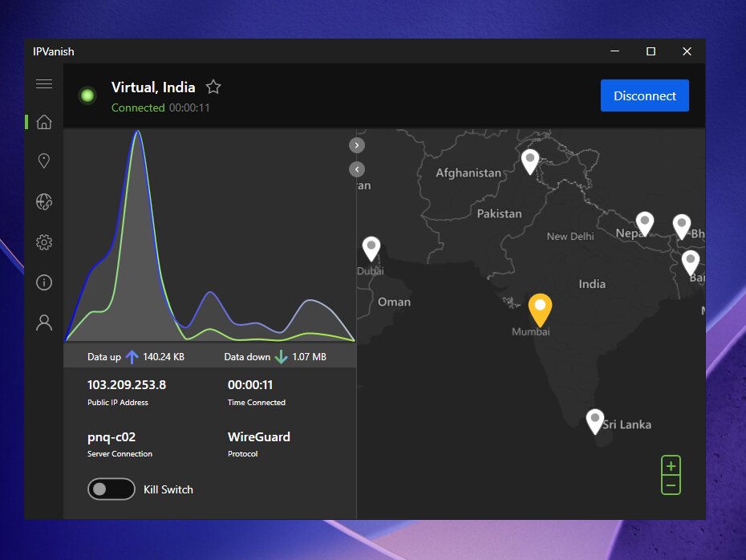746x560 pixels.
Task: Close the IPVanish window
Action: click(687, 51)
